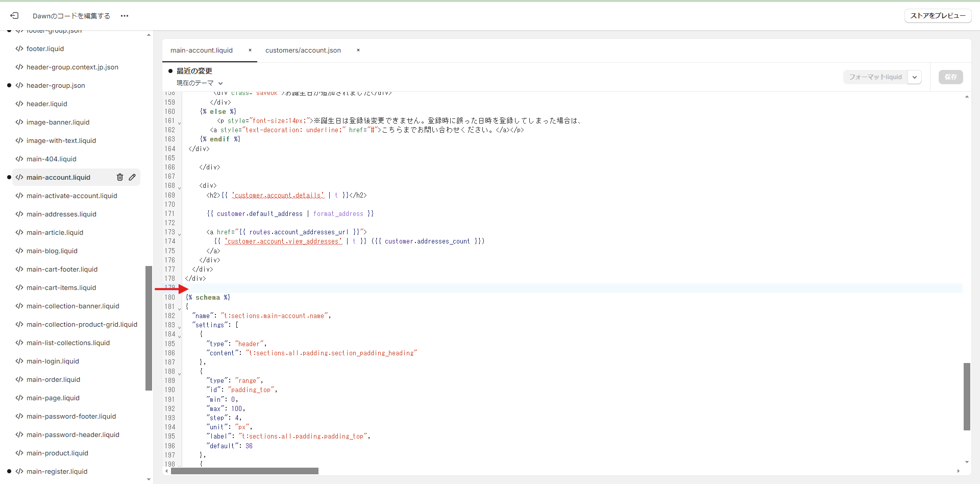Click file icon beside main-login.liquid
This screenshot has height=484, width=980.
pos(19,361)
